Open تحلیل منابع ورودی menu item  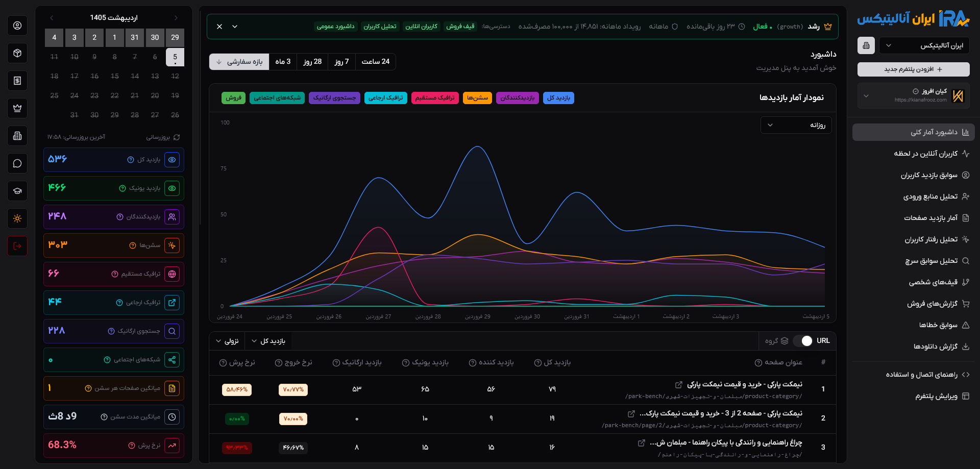(x=914, y=196)
